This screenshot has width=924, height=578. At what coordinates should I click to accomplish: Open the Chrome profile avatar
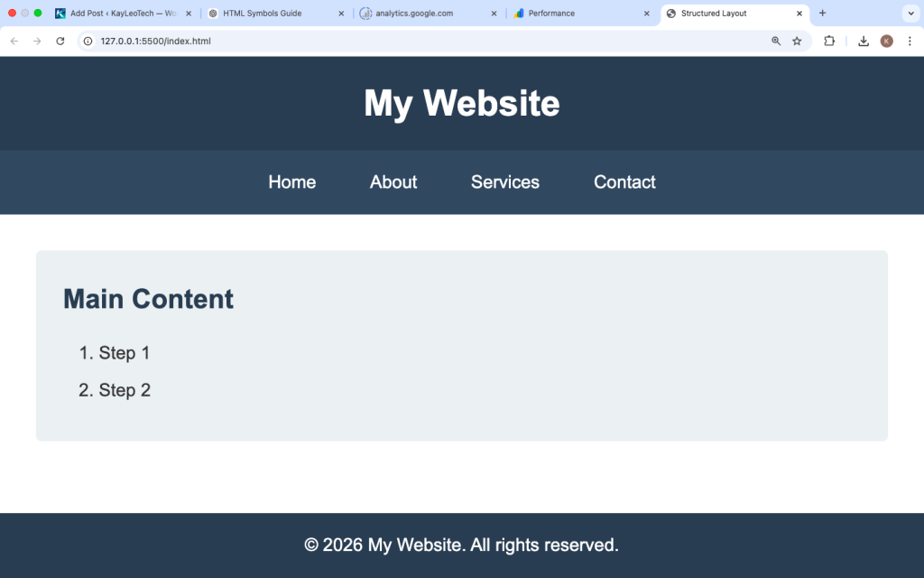coord(886,42)
